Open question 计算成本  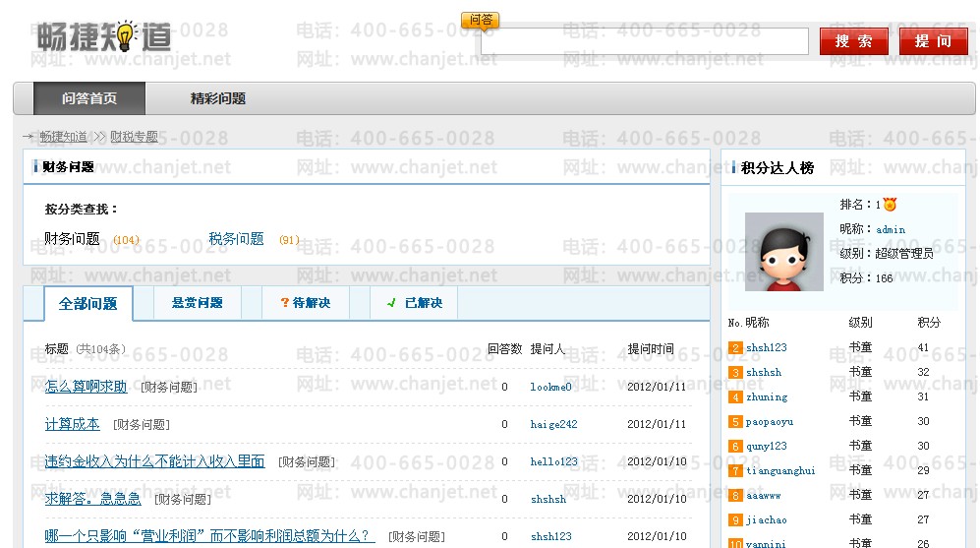pos(72,424)
